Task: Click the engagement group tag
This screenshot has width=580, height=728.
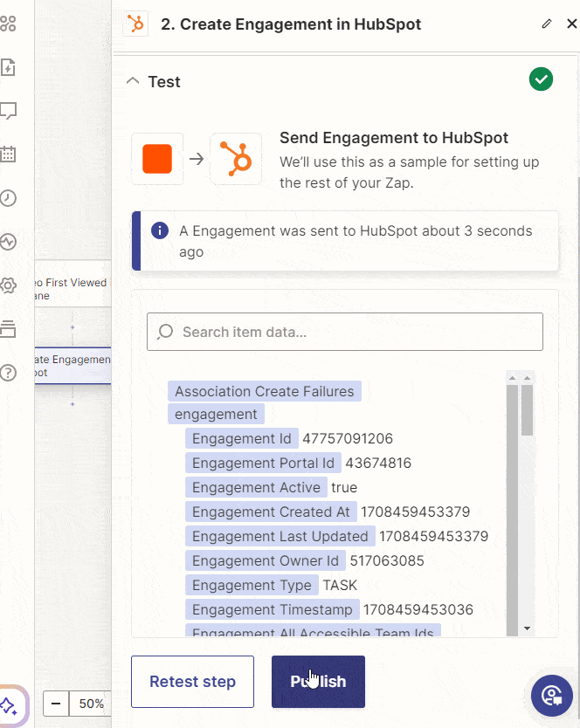Action: [x=216, y=414]
